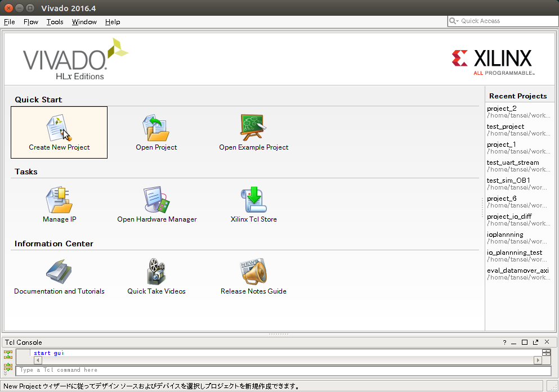Click the Recent Projects heading
Image resolution: width=559 pixels, height=392 pixels.
tap(518, 96)
